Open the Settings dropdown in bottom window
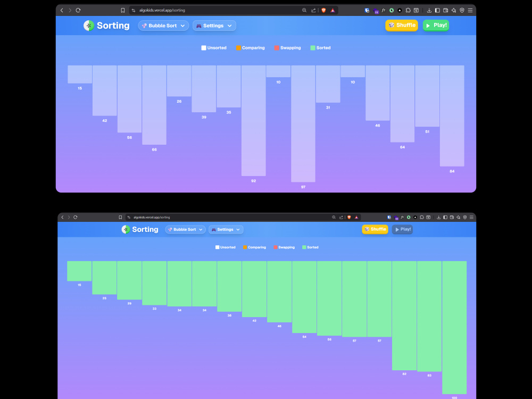 (226, 229)
